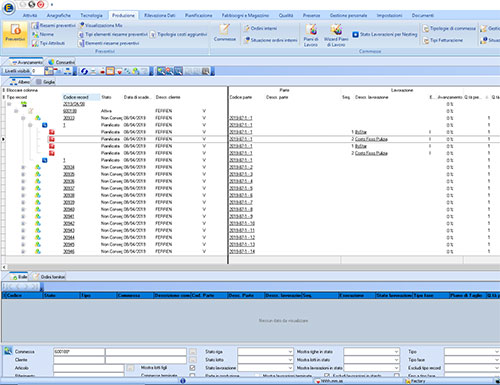Open Situazione ordini interni
Image resolution: width=500 pixels, height=385 pixels.
[271, 40]
